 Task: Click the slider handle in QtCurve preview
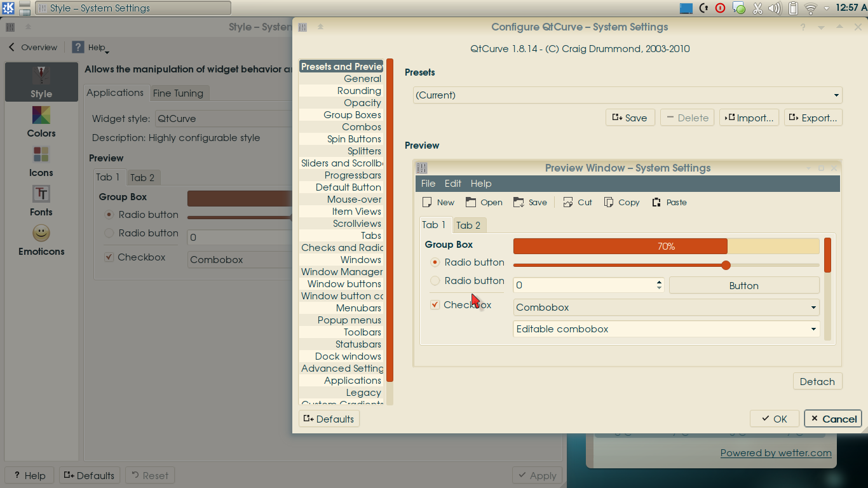point(726,265)
